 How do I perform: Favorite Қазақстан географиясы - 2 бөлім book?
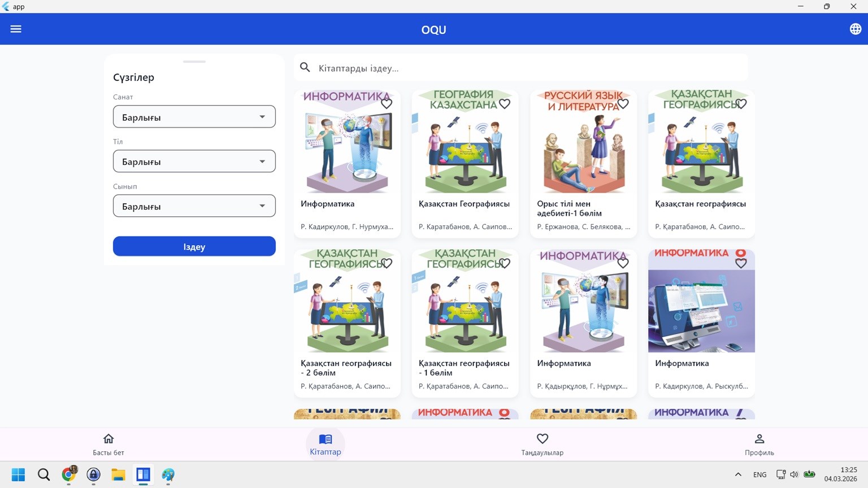click(x=387, y=263)
